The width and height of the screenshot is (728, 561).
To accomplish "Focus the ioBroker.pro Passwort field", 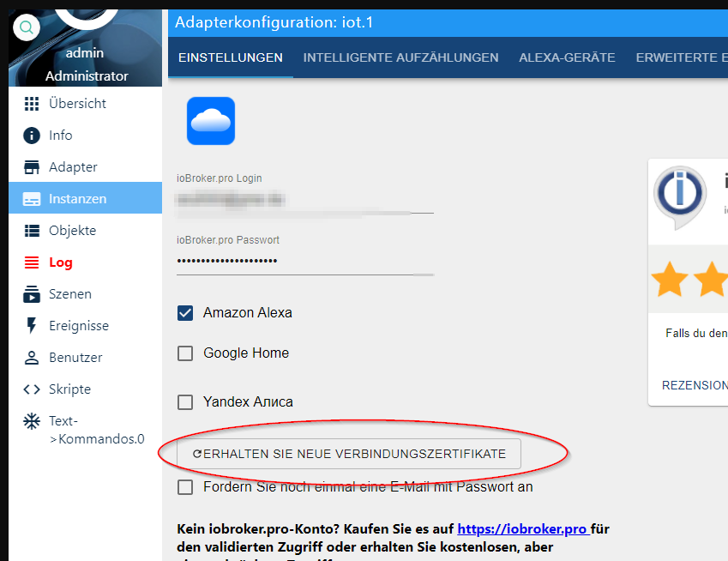I will [x=305, y=262].
